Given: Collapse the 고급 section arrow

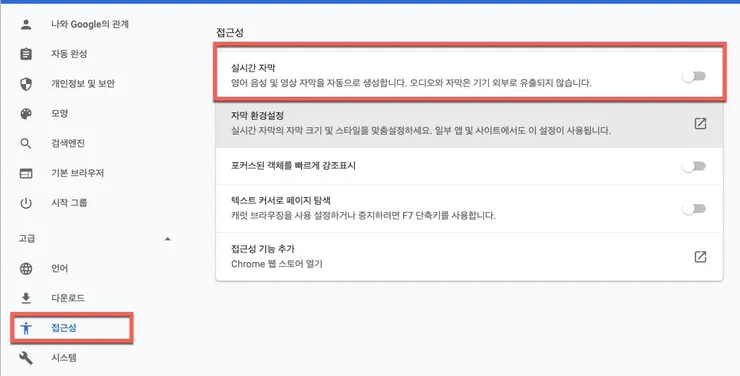Looking at the screenshot, I should click(x=167, y=239).
